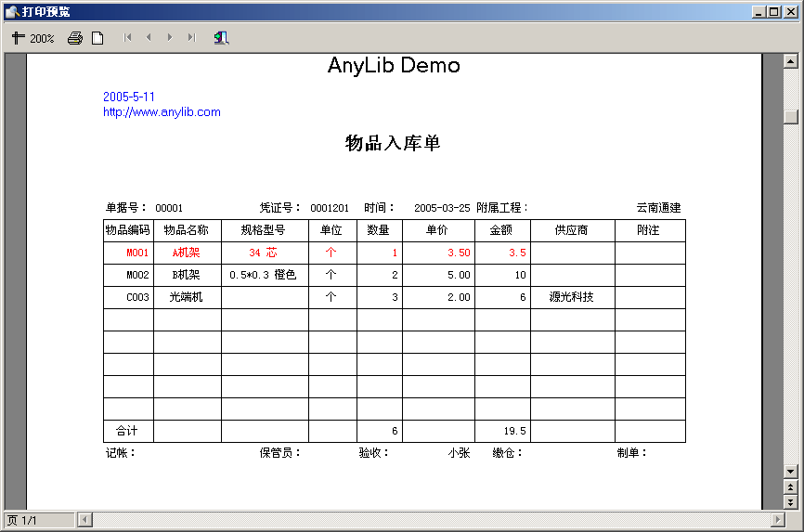Click the 制单 label

631,453
